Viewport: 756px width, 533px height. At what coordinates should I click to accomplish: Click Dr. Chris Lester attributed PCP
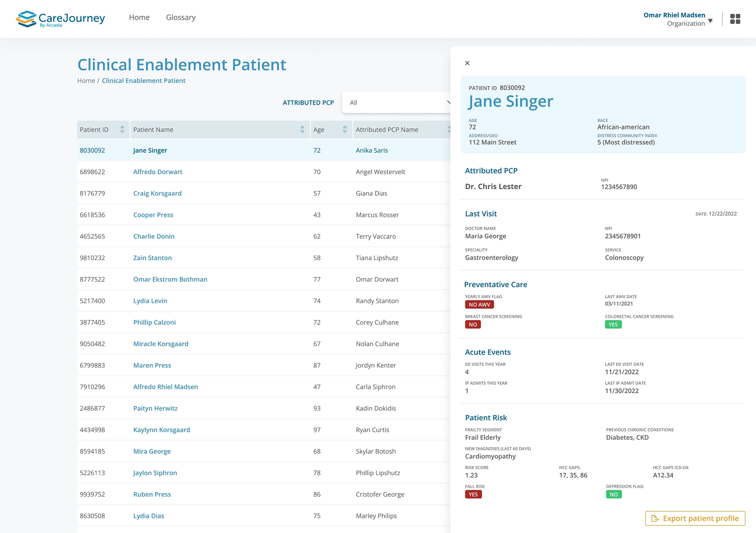click(493, 186)
